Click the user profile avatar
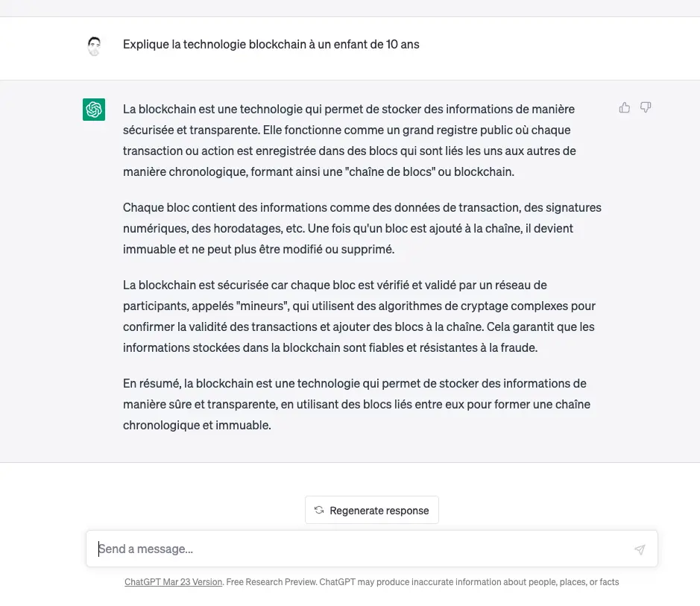 pyautogui.click(x=94, y=45)
